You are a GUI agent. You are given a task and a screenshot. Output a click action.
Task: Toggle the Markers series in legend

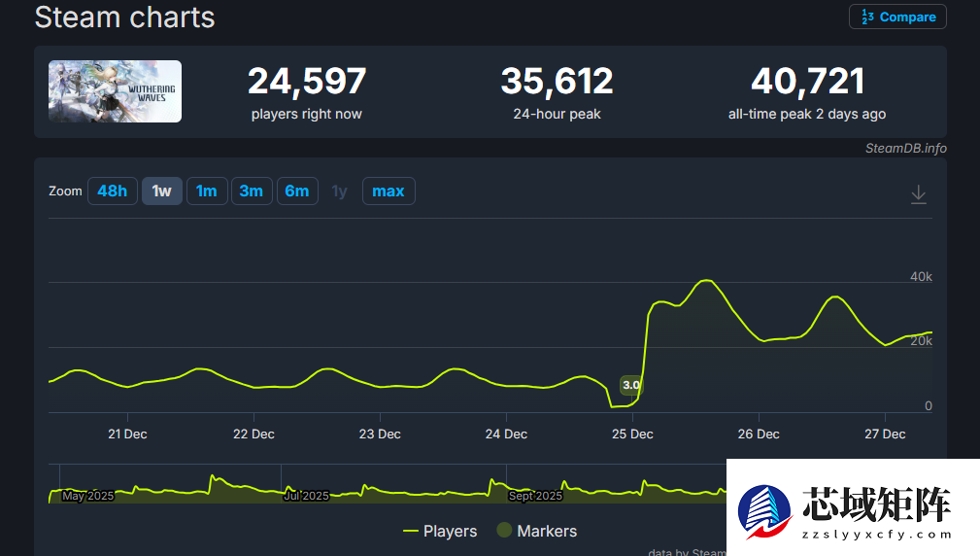click(547, 531)
